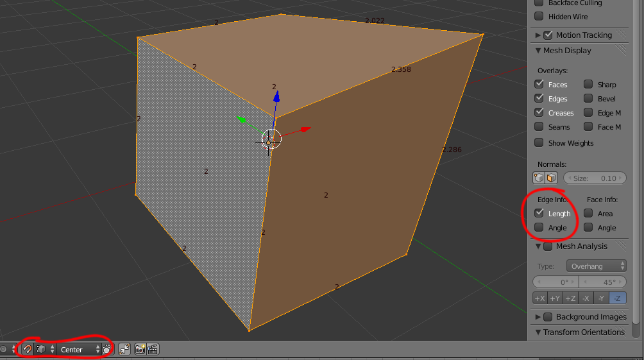Enable the Edge M overlay checkbox
The image size is (644, 360).
click(x=588, y=112)
